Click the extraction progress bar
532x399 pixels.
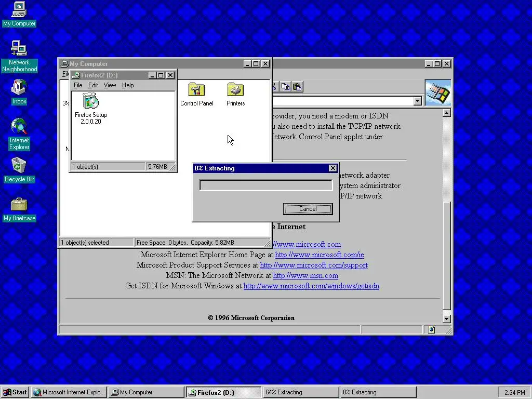pos(265,185)
